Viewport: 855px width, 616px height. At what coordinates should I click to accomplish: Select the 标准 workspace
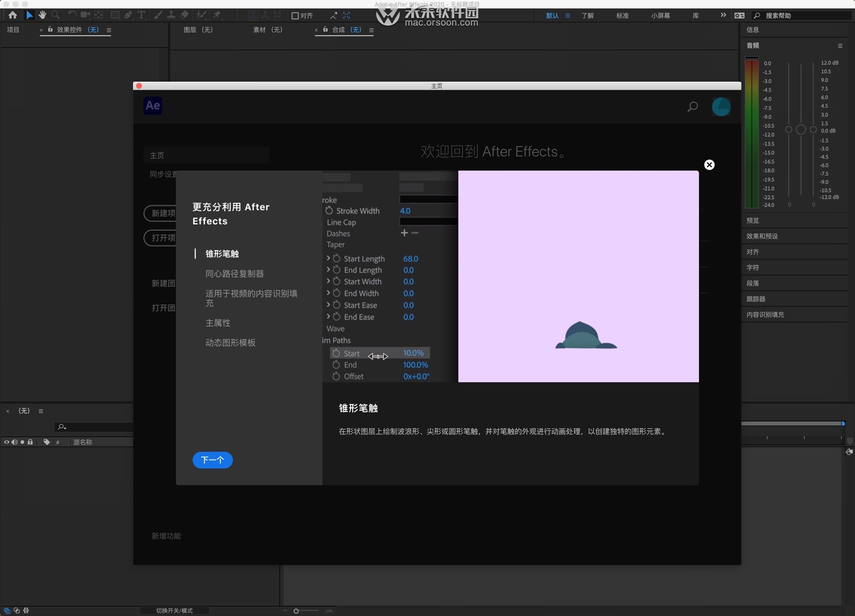point(622,16)
